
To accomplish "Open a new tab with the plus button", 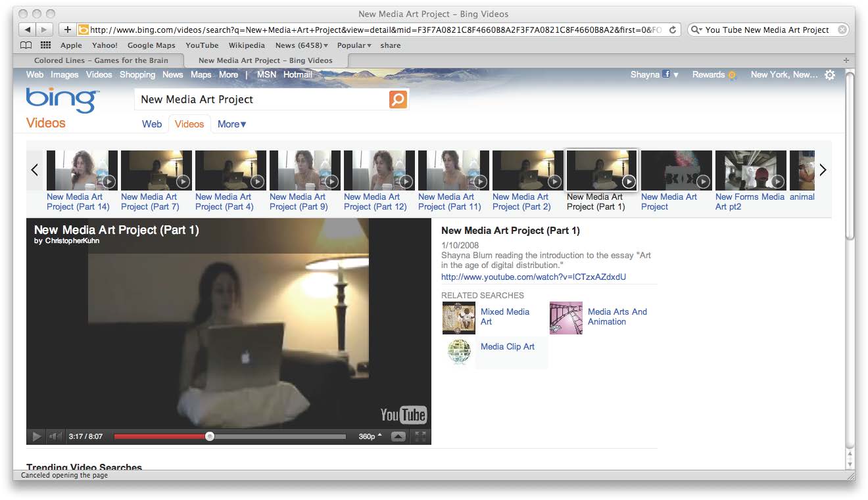I will (x=846, y=60).
